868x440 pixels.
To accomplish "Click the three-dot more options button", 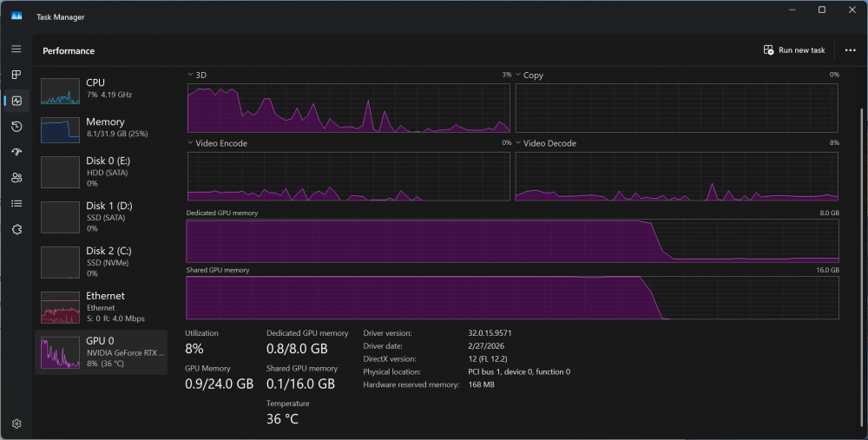I will point(850,50).
